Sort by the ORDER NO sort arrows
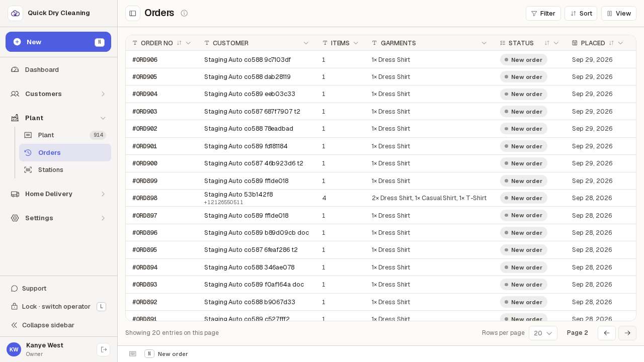644x362 pixels. point(179,43)
